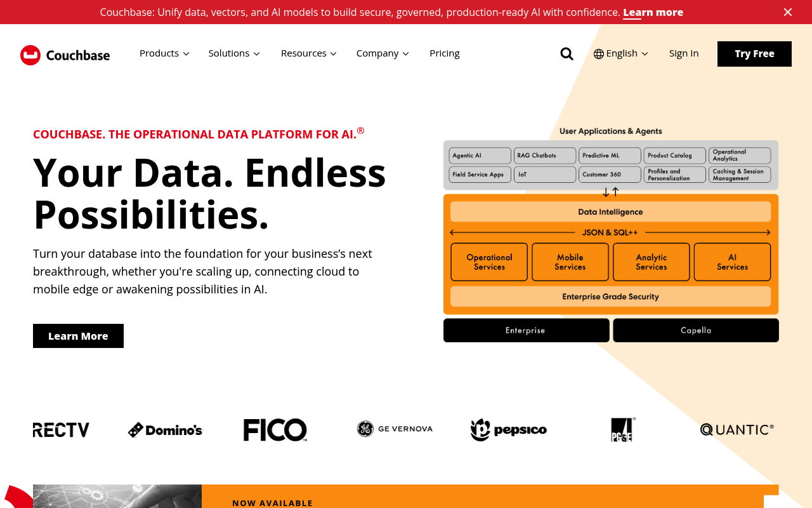The height and width of the screenshot is (508, 812).
Task: Click the PG&E logo
Action: [x=623, y=430]
